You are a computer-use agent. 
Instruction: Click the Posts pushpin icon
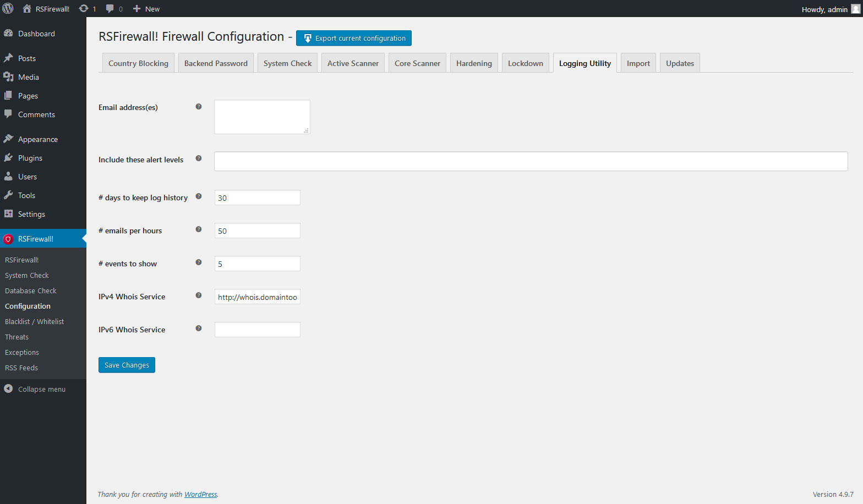click(8, 58)
